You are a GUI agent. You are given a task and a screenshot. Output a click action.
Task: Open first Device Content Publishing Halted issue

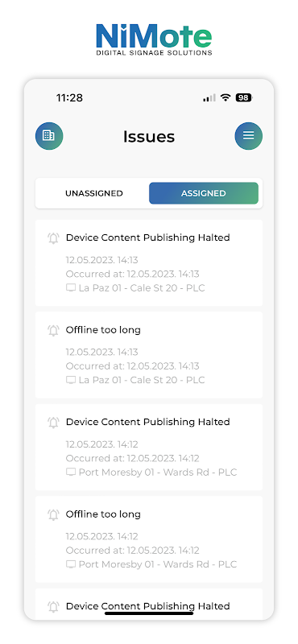click(149, 263)
